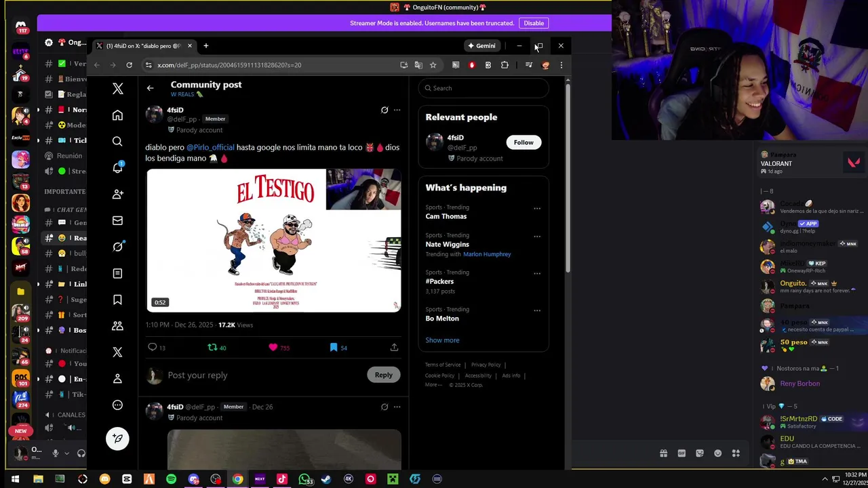Collapse IMPORTANTE category in Discord
Screen dimensions: 868x488
pyautogui.click(x=64, y=192)
